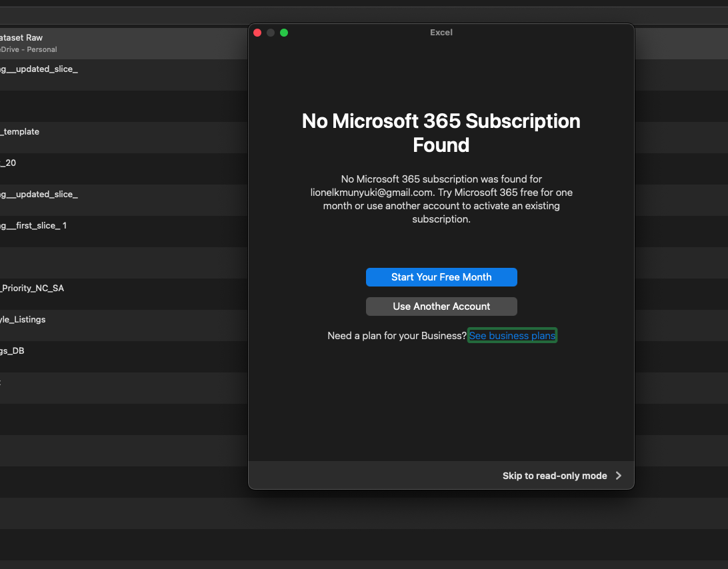Click the Start Your Free Month button

(x=441, y=277)
